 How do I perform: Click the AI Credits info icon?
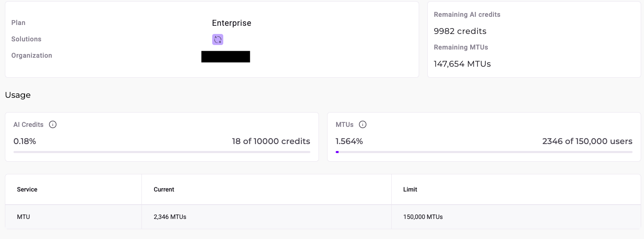pos(53,124)
